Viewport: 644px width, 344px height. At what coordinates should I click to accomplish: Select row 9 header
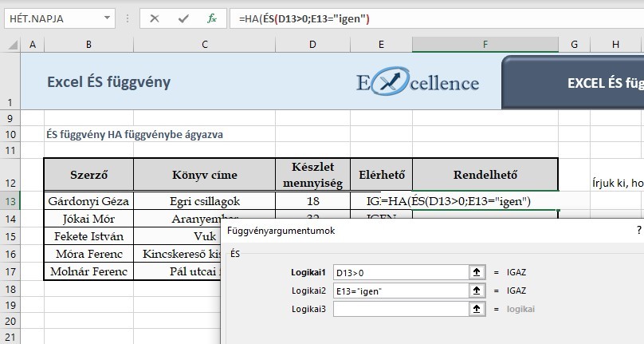10,118
